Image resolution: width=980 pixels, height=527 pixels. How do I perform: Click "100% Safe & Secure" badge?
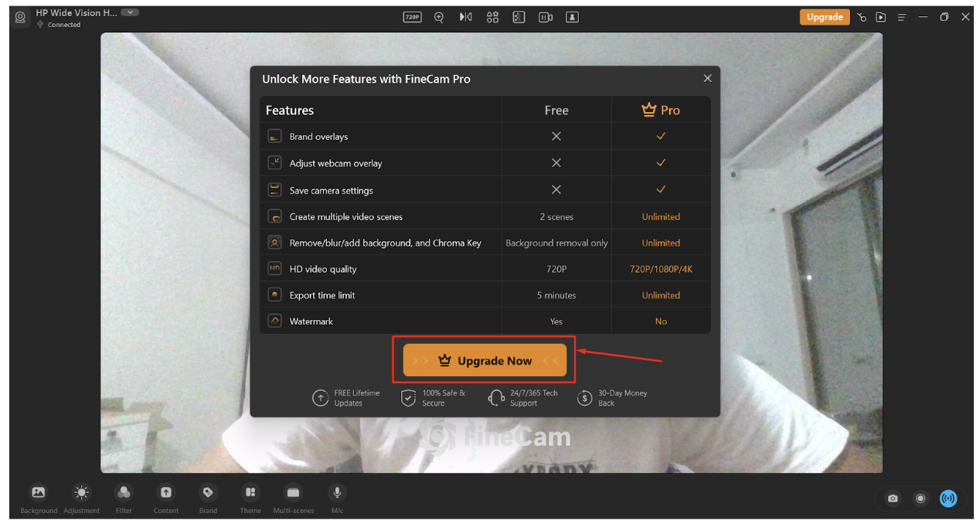coord(433,398)
